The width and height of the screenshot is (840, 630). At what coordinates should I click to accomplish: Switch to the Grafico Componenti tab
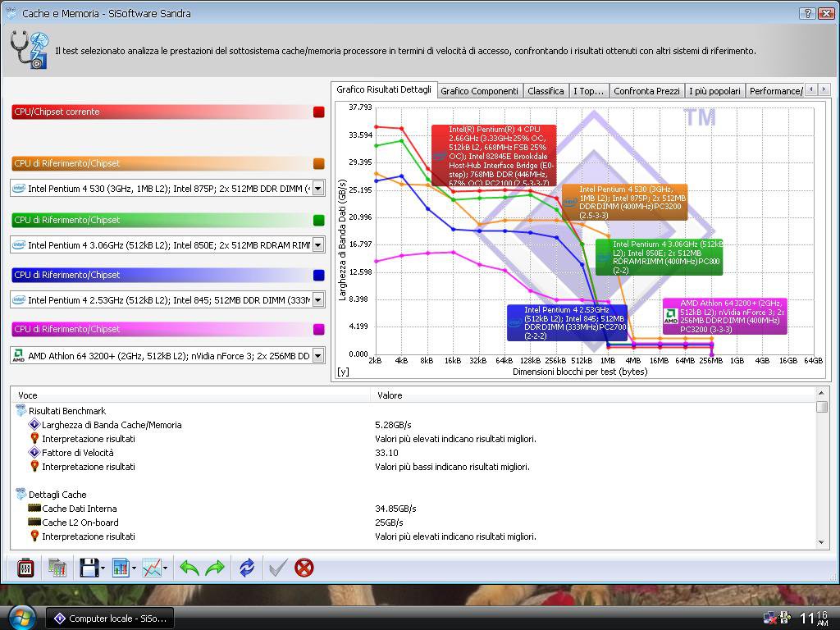tap(479, 91)
